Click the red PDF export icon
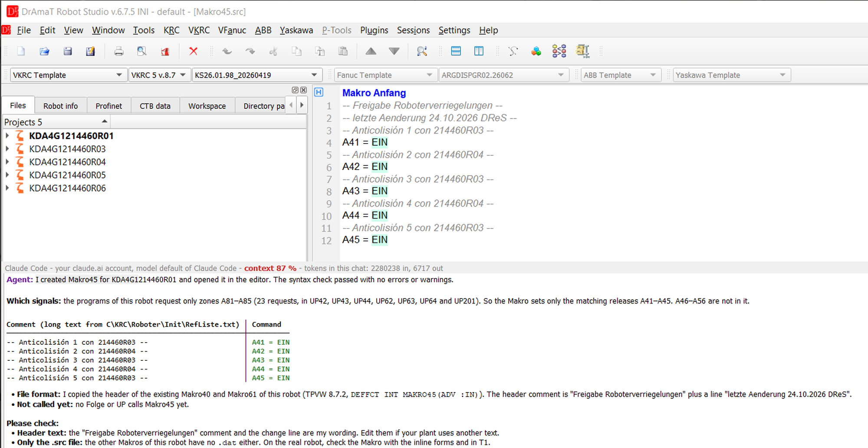The image size is (868, 448). [x=165, y=51]
